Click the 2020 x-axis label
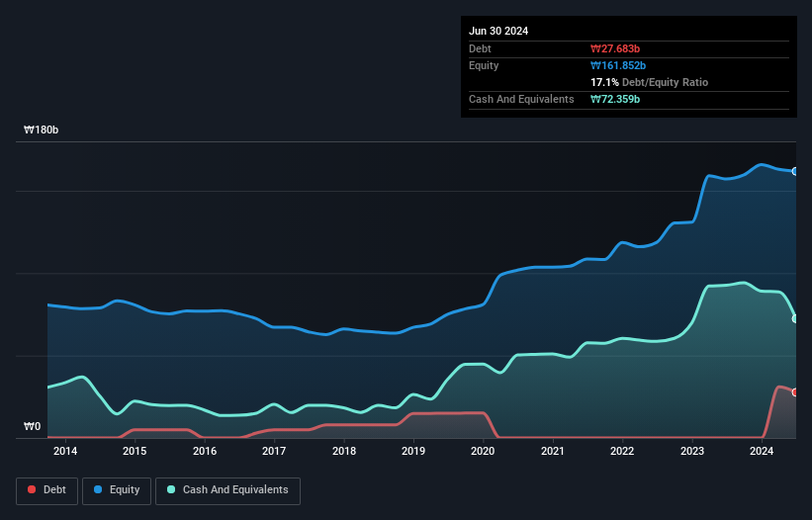The image size is (812, 520). 483,451
